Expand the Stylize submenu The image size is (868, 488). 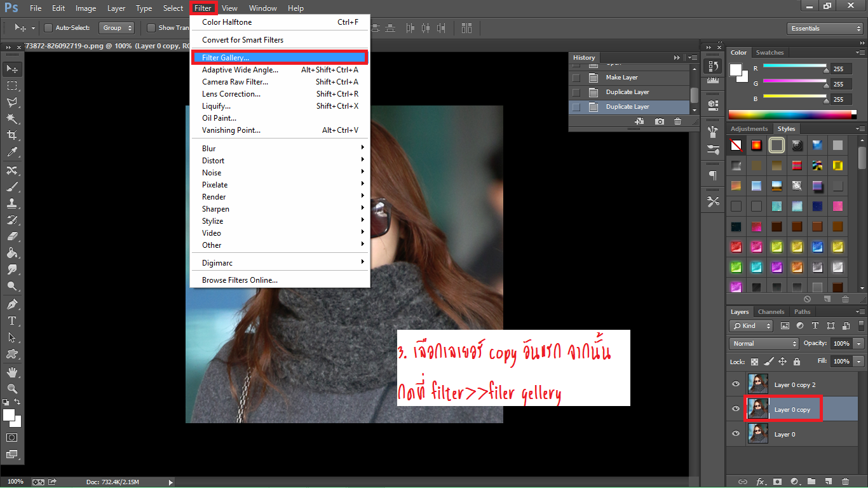pyautogui.click(x=280, y=221)
